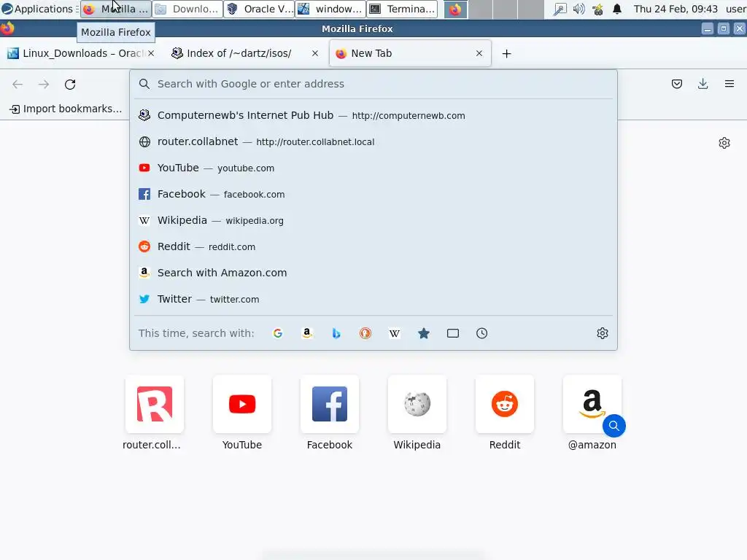Viewport: 747px width, 560px height.
Task: Click the Firefox icon on workspace switcher
Action: (455, 9)
